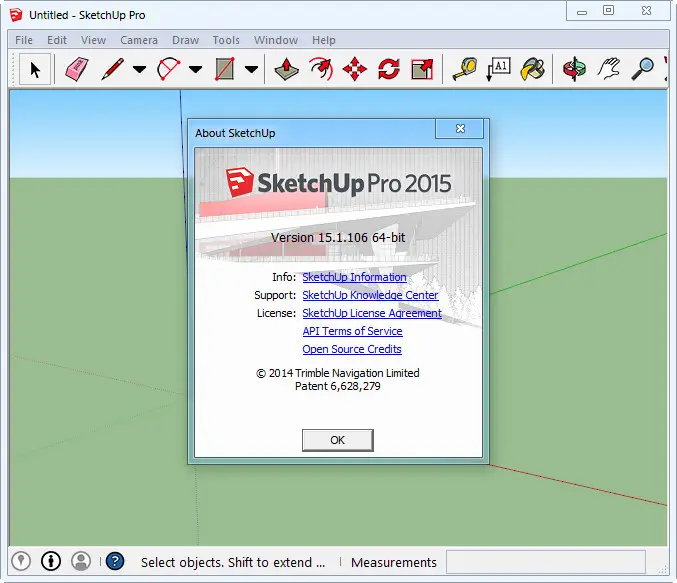Select the Arc tool
This screenshot has height=583, width=677.
[168, 69]
